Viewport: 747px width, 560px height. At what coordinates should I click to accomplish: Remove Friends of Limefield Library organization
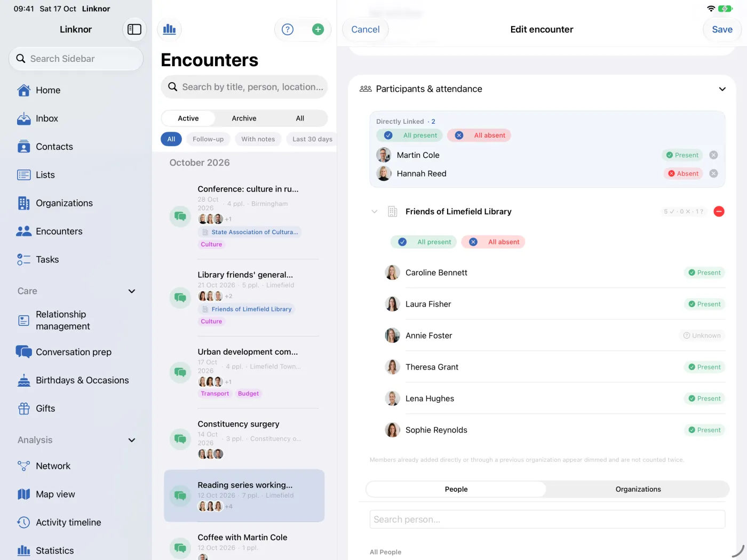pos(719,212)
